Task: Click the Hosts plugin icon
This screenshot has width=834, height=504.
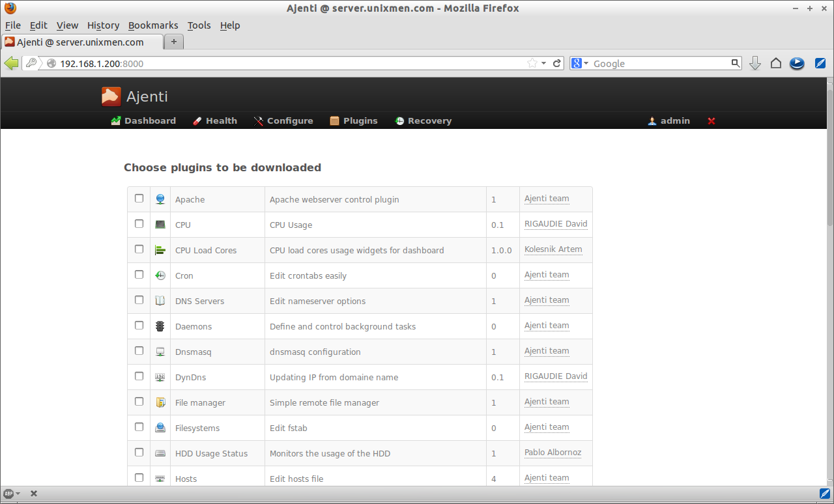Action: (x=160, y=479)
